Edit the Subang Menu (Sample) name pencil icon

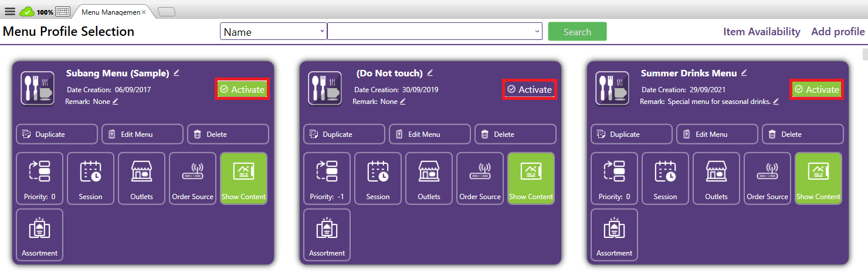177,73
